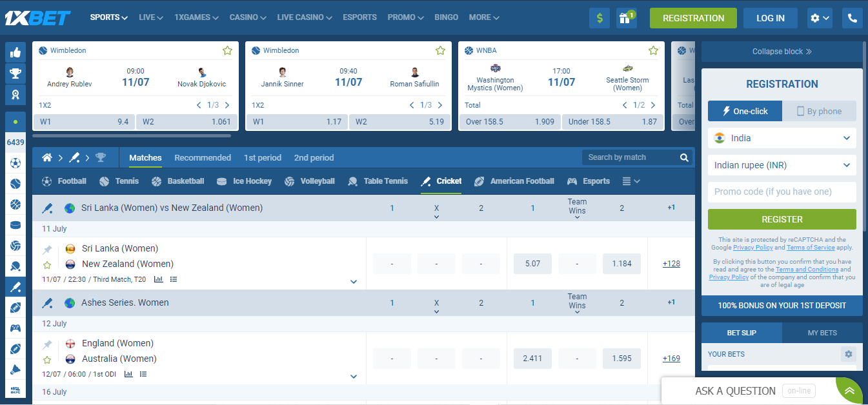Click the search magnifier icon

pos(684,157)
